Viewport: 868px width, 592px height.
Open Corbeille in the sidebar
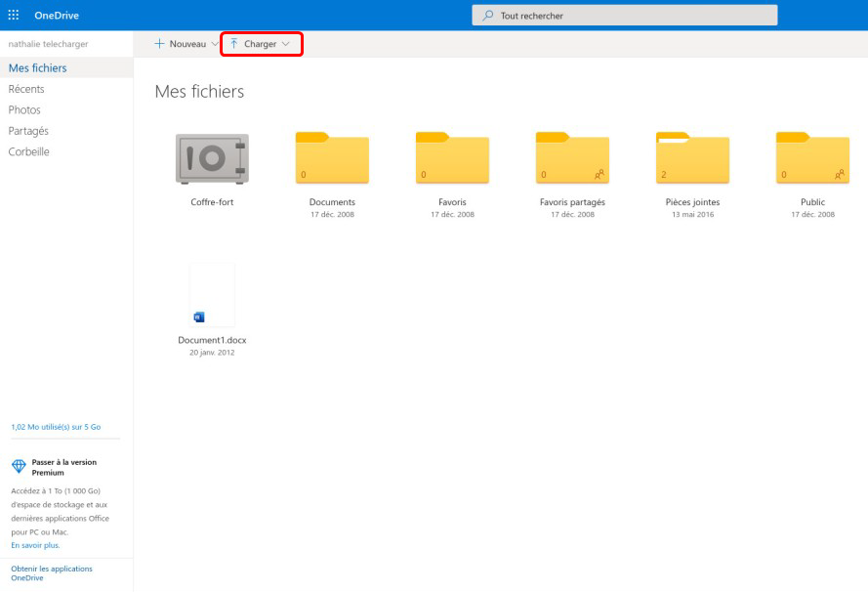point(28,151)
